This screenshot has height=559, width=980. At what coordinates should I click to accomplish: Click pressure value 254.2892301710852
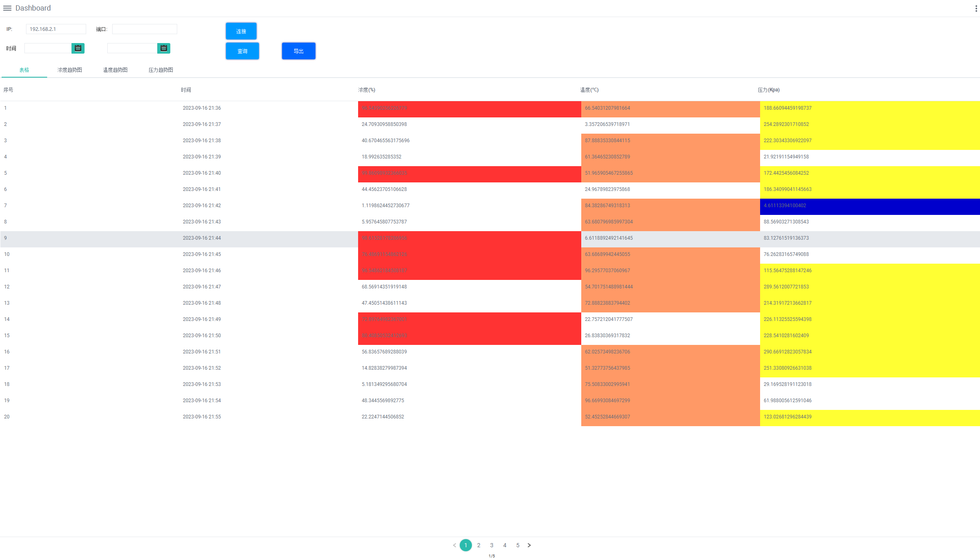(x=786, y=124)
